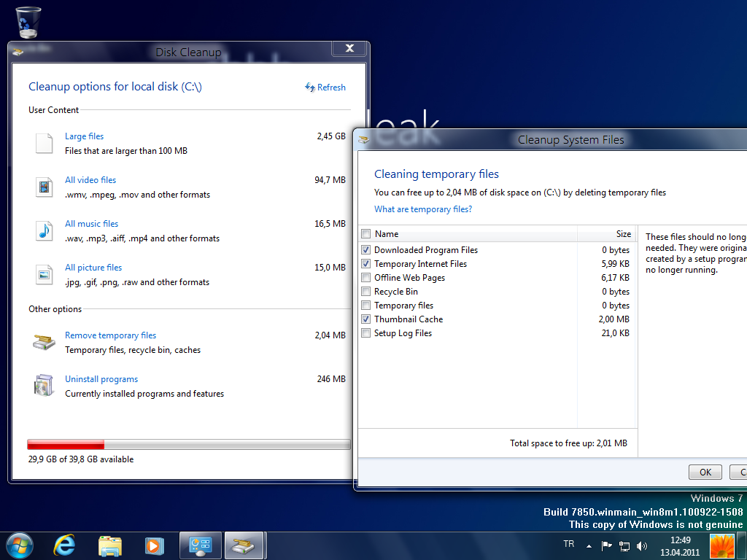Click the music files note icon
The width and height of the screenshot is (747, 560).
pyautogui.click(x=44, y=231)
